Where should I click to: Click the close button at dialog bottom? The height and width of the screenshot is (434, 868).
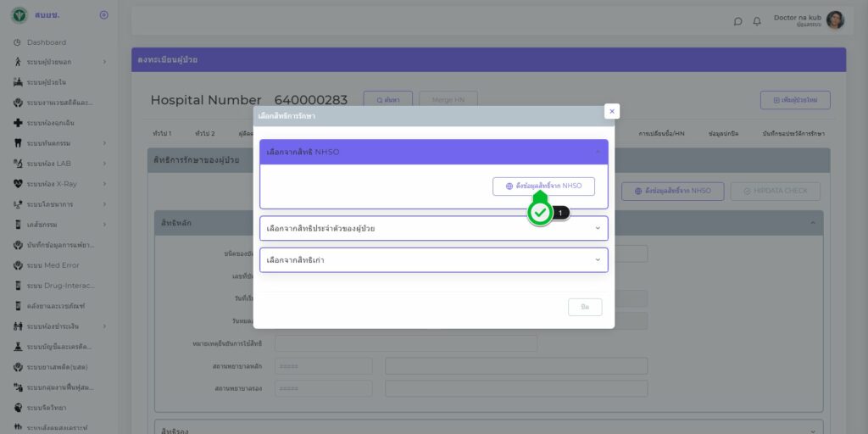tap(585, 307)
